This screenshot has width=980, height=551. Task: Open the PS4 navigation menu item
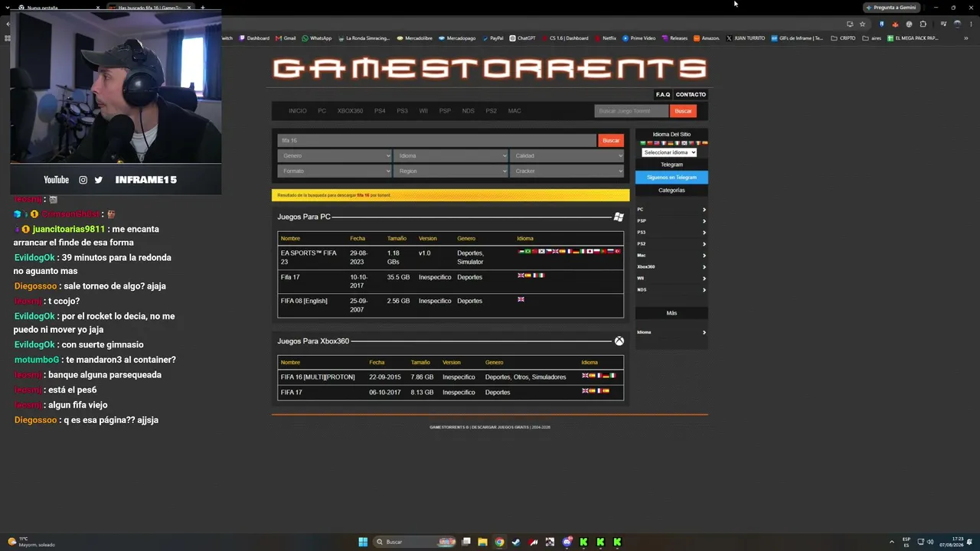coord(380,111)
